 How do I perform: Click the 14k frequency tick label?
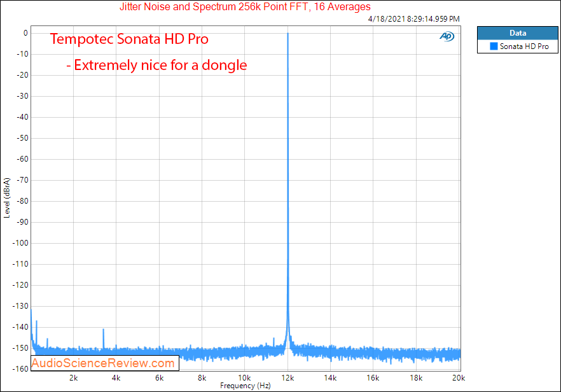click(330, 377)
